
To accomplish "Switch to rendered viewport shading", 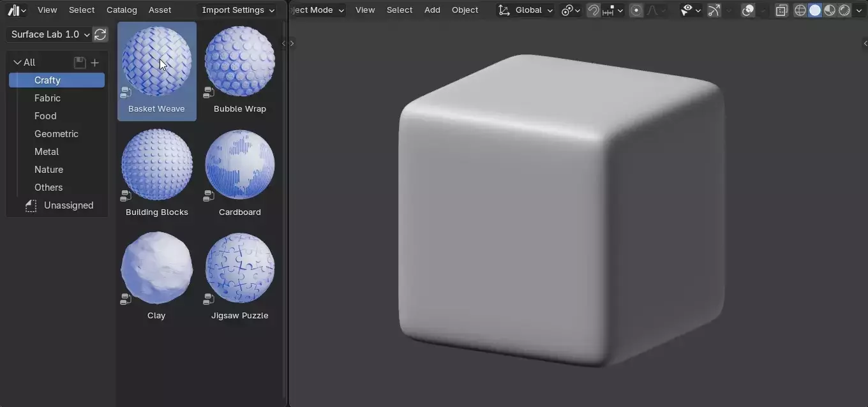I will [x=844, y=10].
